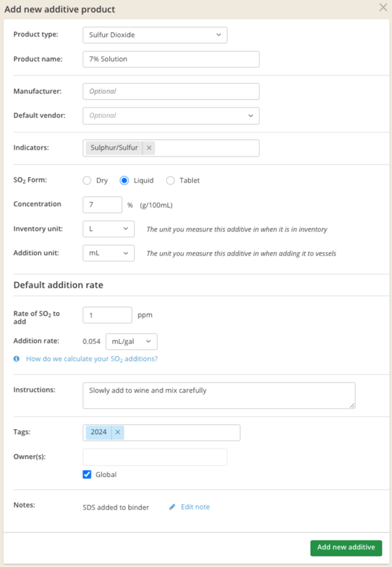This screenshot has height=567, width=392.
Task: Uncheck the Global checkbox
Action: (87, 474)
